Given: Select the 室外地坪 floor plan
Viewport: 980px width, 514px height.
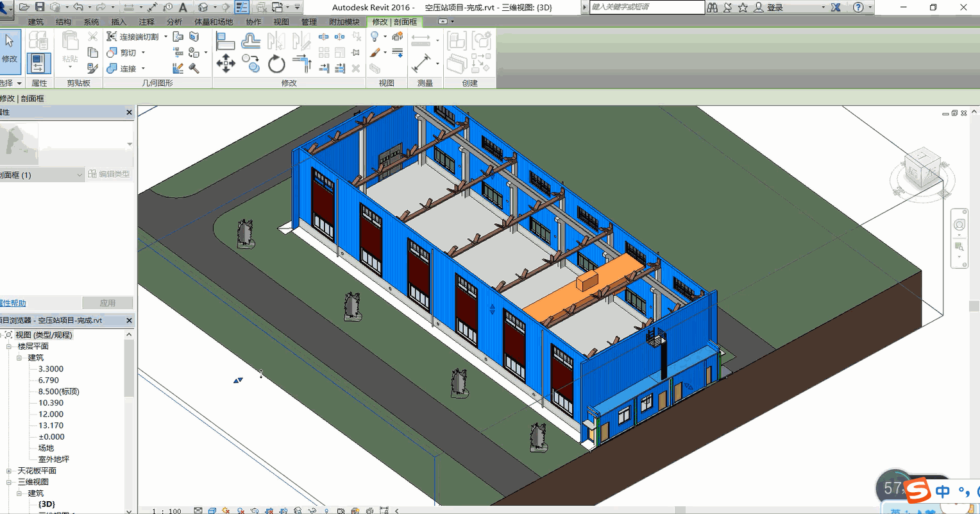Looking at the screenshot, I should tap(53, 459).
